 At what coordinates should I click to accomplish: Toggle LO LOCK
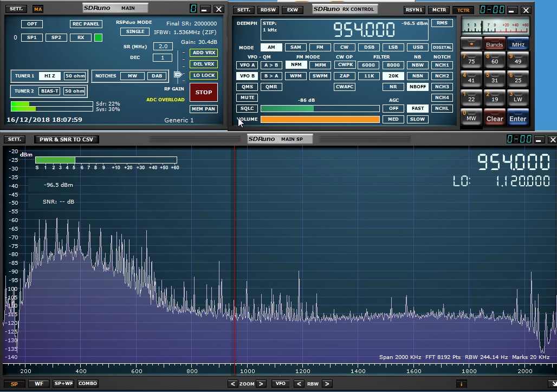(x=204, y=75)
